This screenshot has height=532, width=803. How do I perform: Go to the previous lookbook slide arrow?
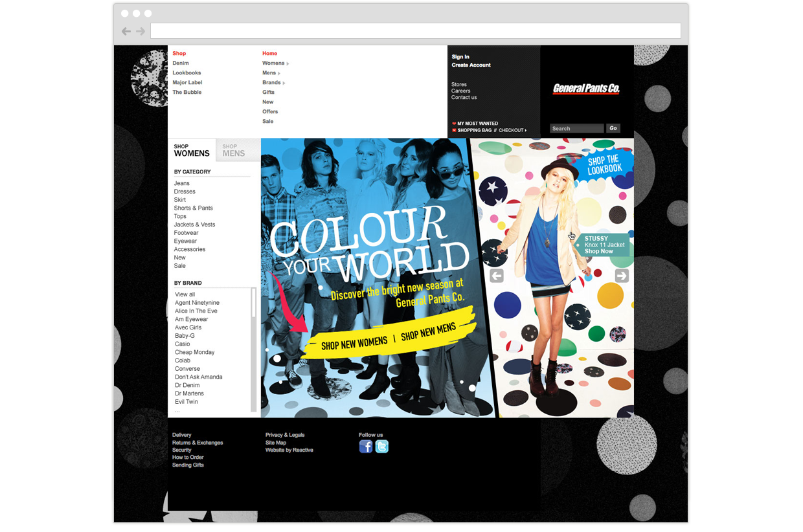[x=497, y=276]
